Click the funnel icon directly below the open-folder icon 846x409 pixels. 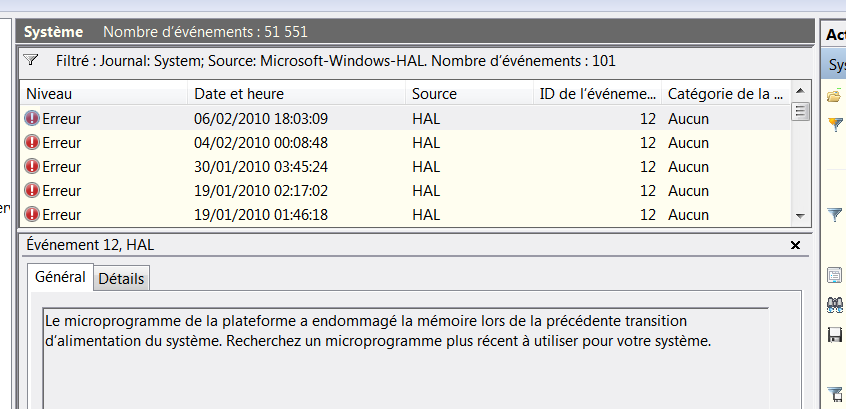835,125
